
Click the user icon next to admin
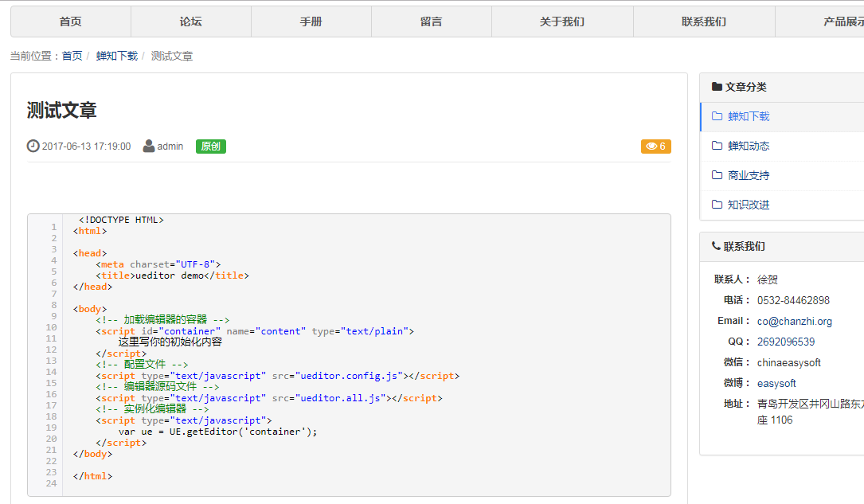coord(149,146)
